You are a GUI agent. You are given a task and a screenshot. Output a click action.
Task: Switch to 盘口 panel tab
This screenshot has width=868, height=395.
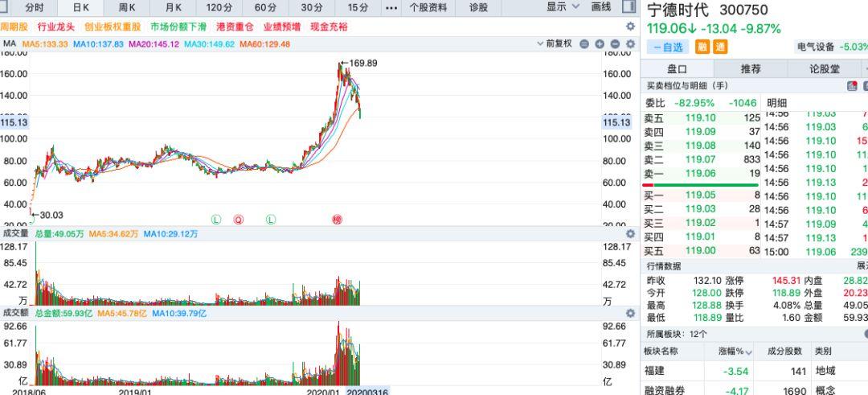(x=677, y=68)
